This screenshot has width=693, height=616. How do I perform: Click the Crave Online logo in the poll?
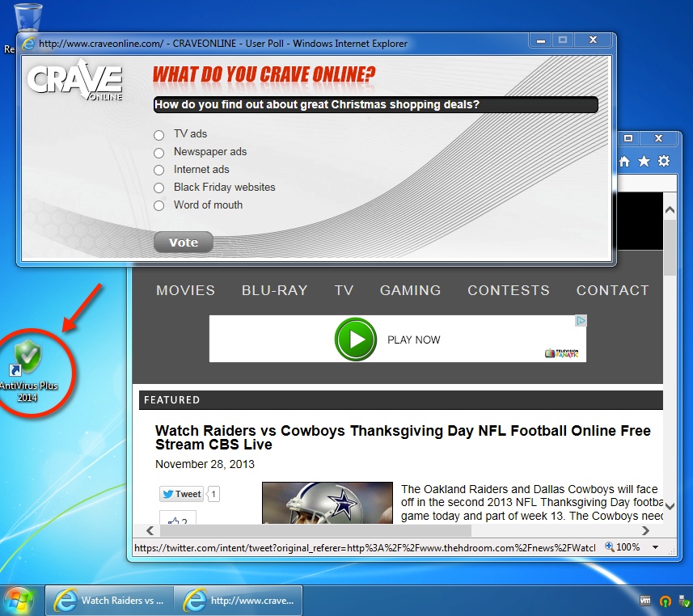pyautogui.click(x=75, y=80)
